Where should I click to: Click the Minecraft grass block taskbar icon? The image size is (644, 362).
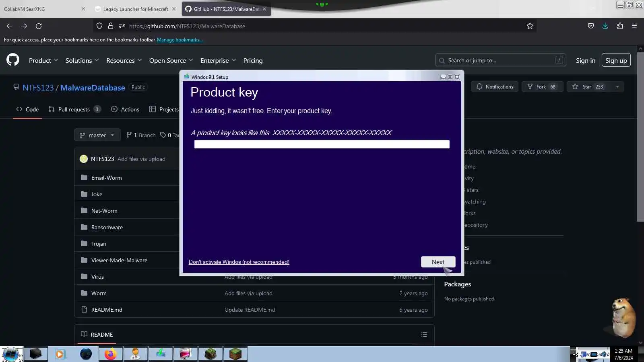click(235, 354)
